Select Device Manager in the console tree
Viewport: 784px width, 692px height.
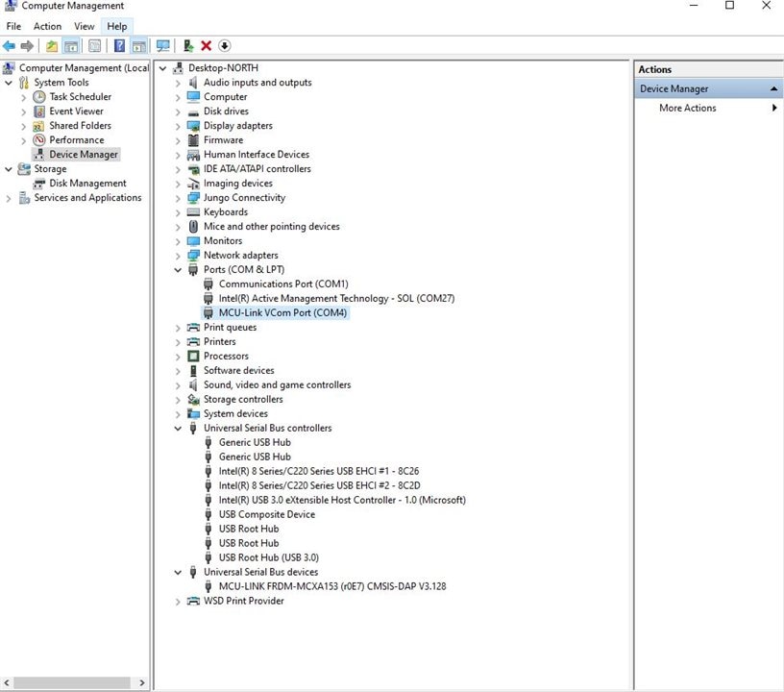[x=84, y=155]
